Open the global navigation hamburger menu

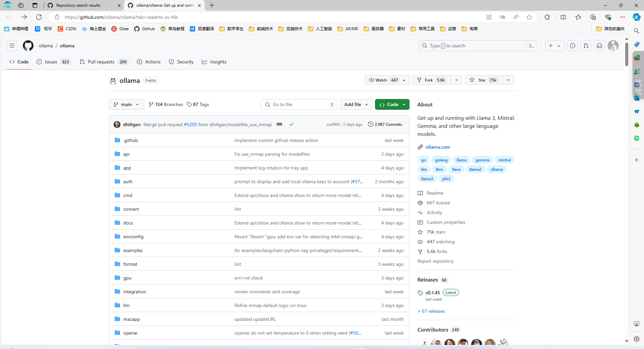pos(12,46)
